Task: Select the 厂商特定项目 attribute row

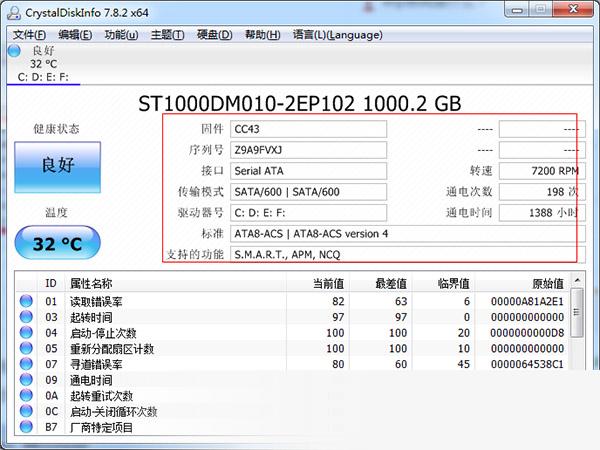Action: [x=293, y=427]
